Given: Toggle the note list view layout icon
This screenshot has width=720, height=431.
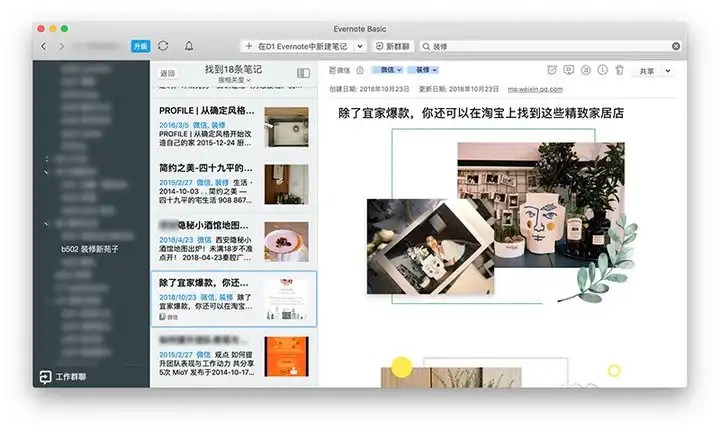Looking at the screenshot, I should [303, 73].
